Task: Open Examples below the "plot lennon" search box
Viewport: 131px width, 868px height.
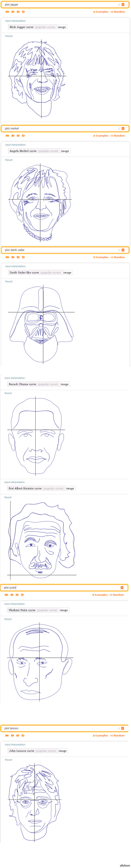Action: point(101,736)
